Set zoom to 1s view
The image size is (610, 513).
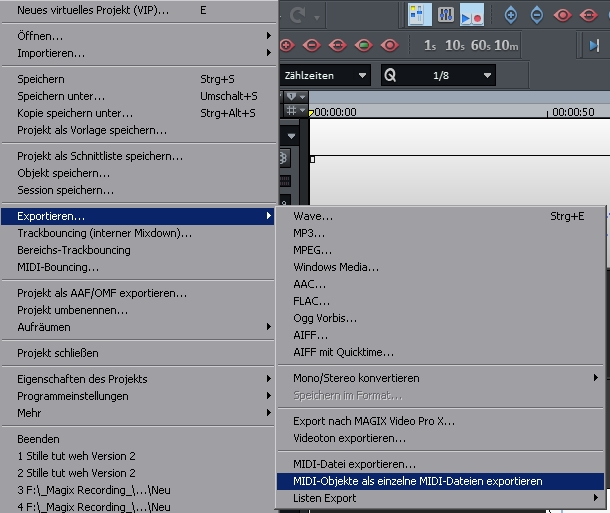(x=431, y=45)
